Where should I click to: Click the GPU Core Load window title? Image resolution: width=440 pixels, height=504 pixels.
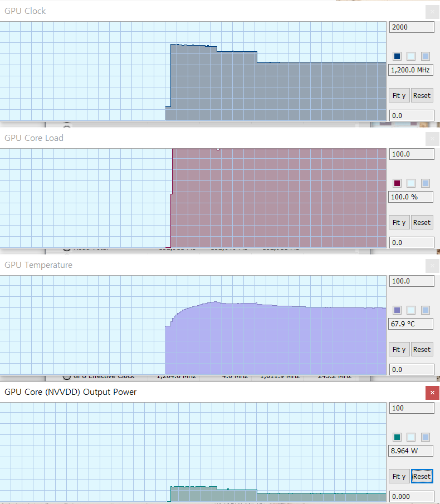click(34, 138)
